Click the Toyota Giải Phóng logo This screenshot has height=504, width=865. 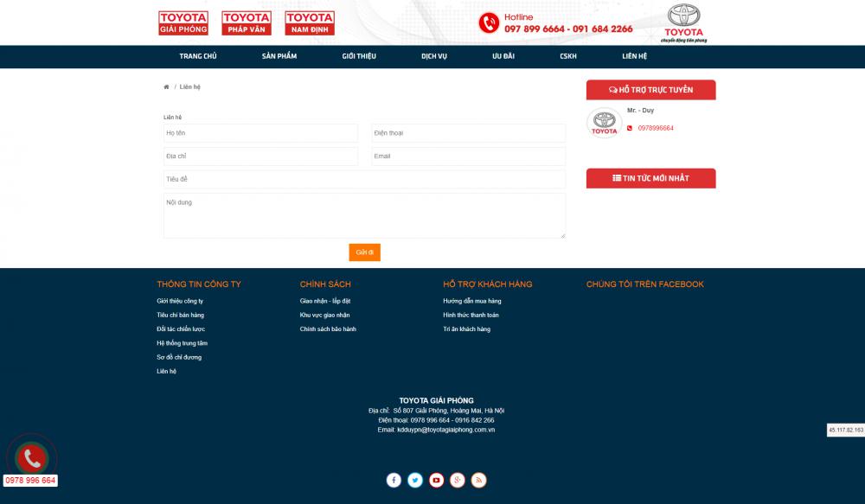click(x=183, y=22)
